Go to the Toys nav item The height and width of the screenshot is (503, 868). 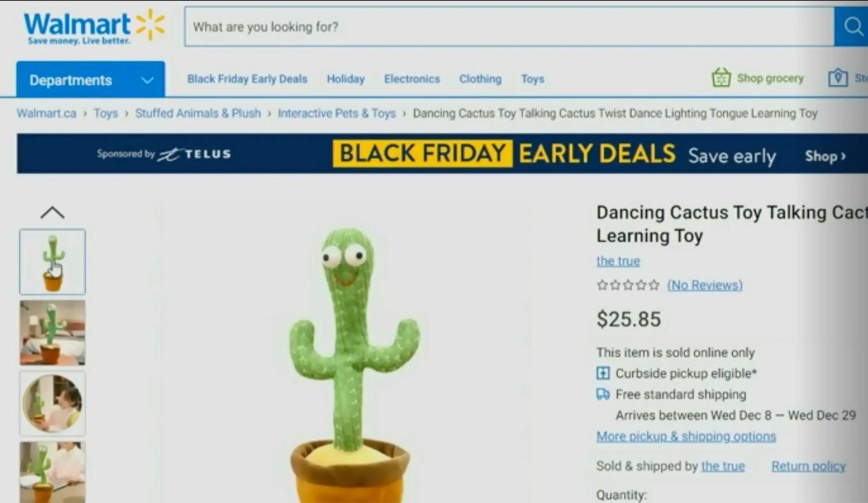(532, 79)
